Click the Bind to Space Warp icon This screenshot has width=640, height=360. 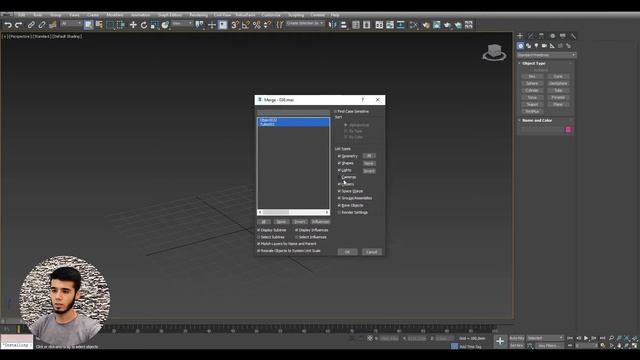point(52,25)
